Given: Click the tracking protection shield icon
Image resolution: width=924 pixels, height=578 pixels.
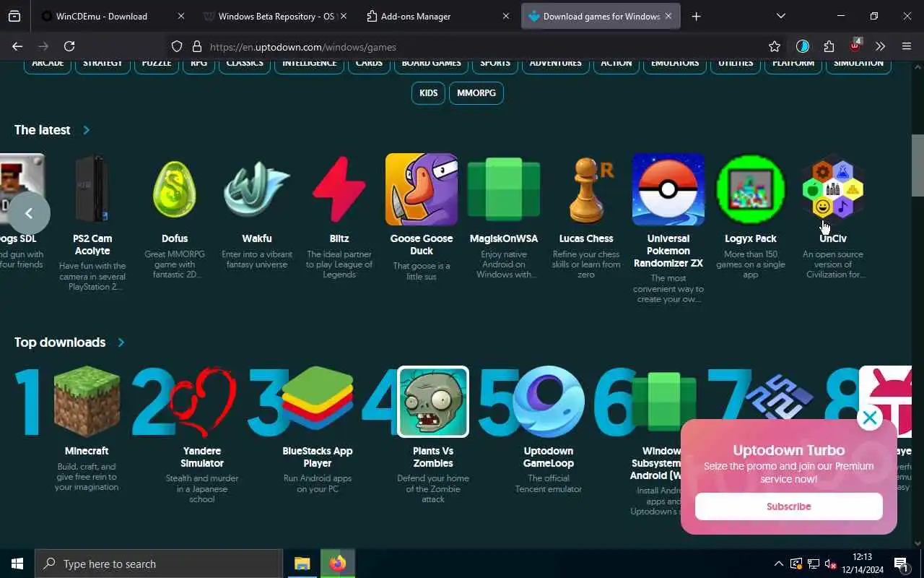Looking at the screenshot, I should pos(177,46).
